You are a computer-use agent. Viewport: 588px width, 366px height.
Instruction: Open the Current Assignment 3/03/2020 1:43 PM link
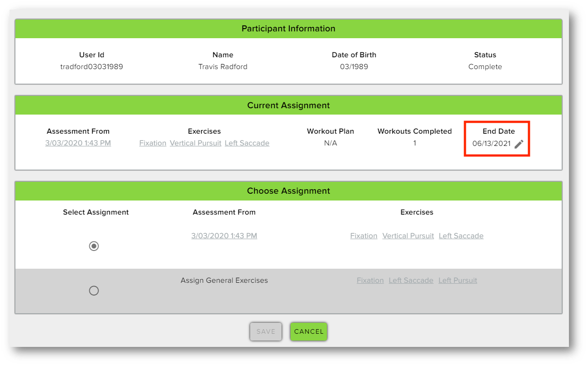click(78, 143)
